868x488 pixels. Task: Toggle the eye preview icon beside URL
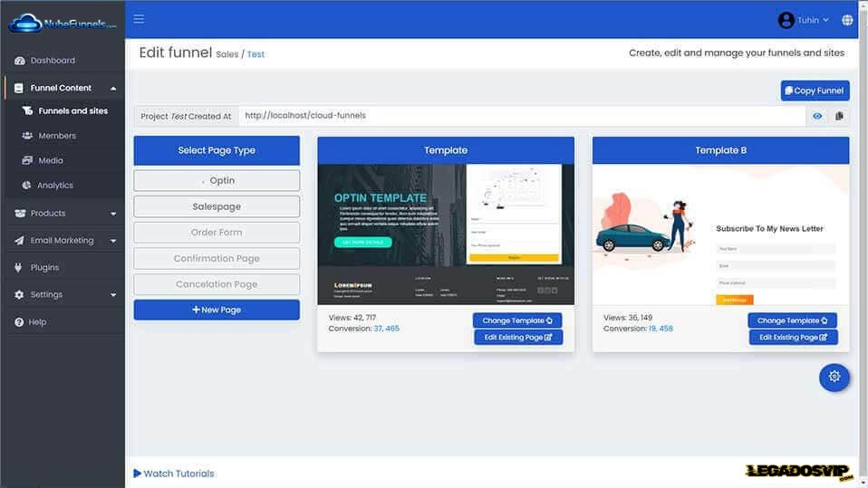pyautogui.click(x=817, y=116)
